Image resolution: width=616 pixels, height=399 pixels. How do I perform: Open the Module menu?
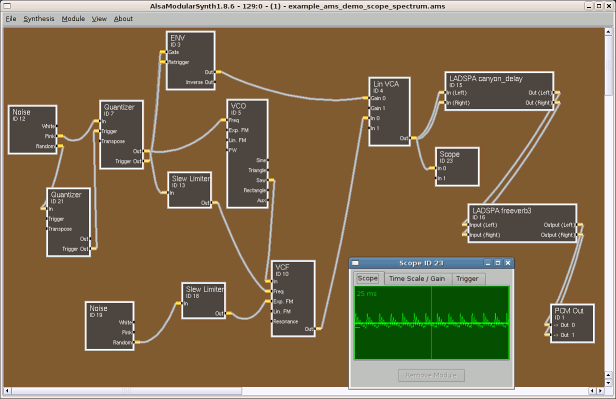pyautogui.click(x=73, y=18)
